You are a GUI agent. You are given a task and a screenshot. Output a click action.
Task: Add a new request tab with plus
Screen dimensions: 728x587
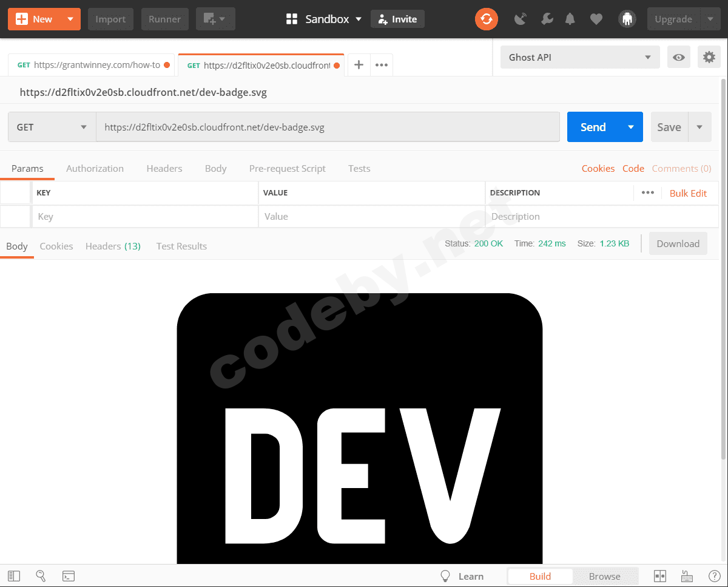tap(359, 65)
